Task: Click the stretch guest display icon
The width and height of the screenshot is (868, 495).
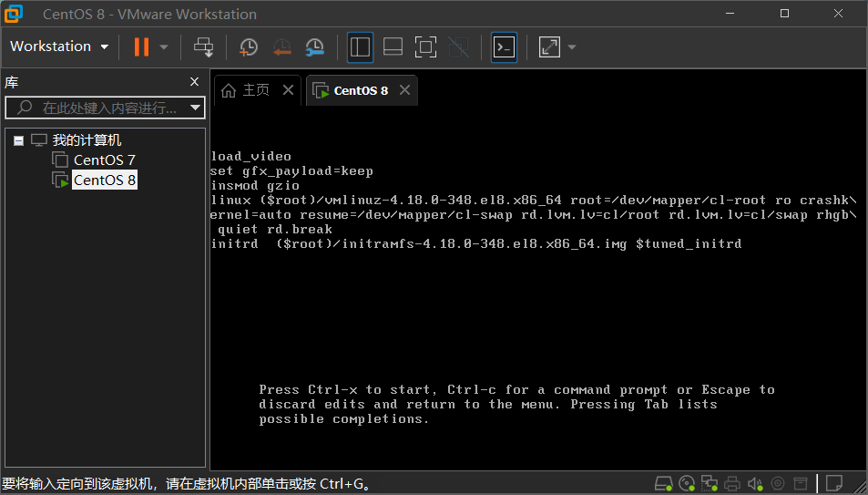Action: 550,47
